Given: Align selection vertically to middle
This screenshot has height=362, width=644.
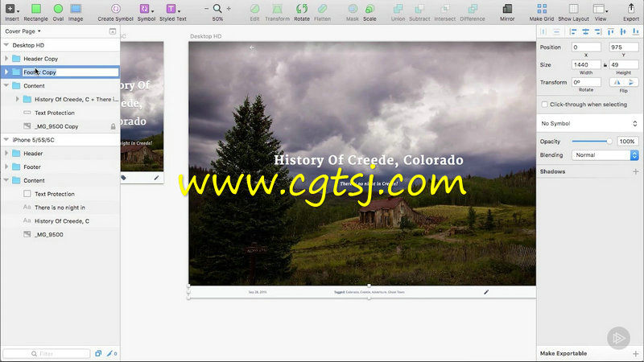Looking at the screenshot, I should (x=623, y=31).
